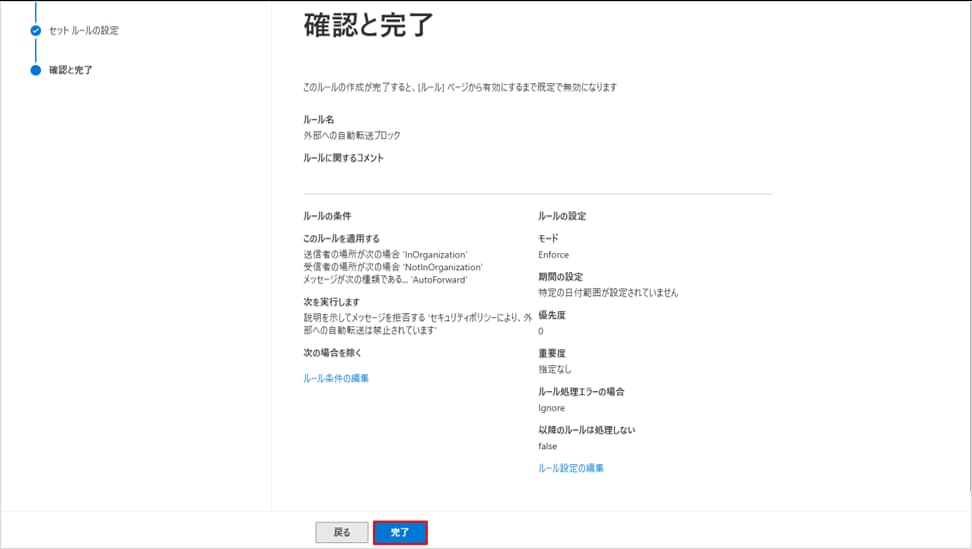Image resolution: width=972 pixels, height=549 pixels.
Task: Click the 優先度 label
Action: [552, 315]
